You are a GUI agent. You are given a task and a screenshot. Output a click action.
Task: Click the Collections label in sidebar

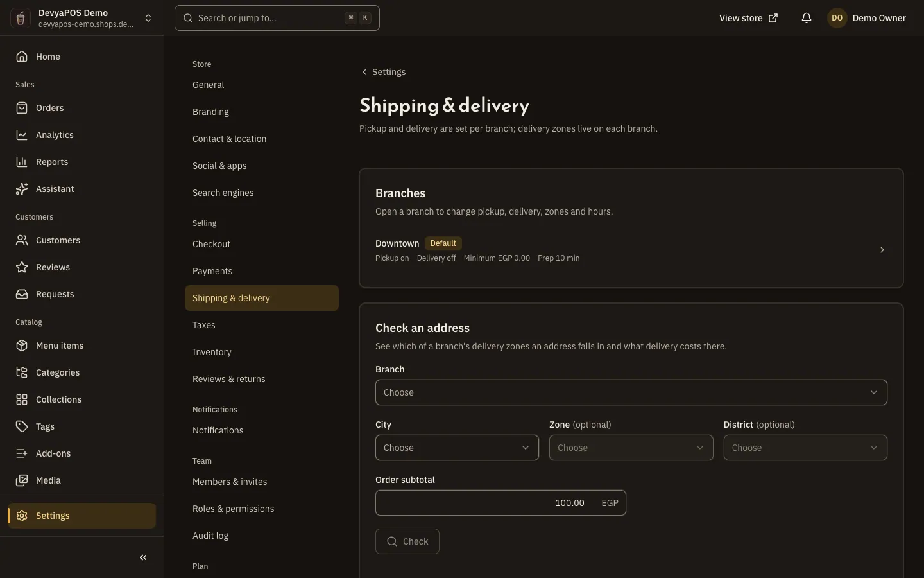point(58,399)
